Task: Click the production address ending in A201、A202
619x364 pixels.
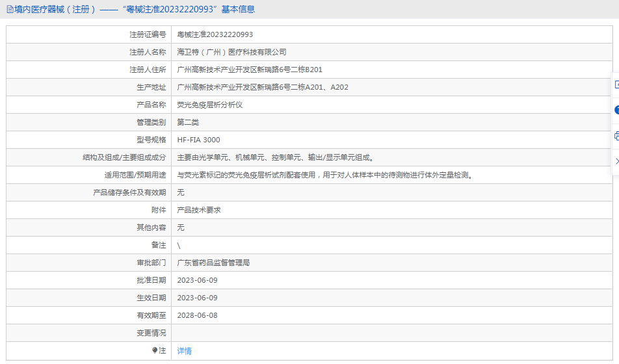Action: click(263, 87)
